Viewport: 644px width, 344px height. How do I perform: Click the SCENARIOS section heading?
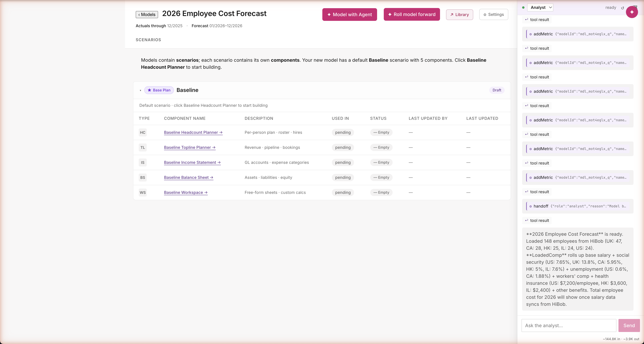coord(148,40)
